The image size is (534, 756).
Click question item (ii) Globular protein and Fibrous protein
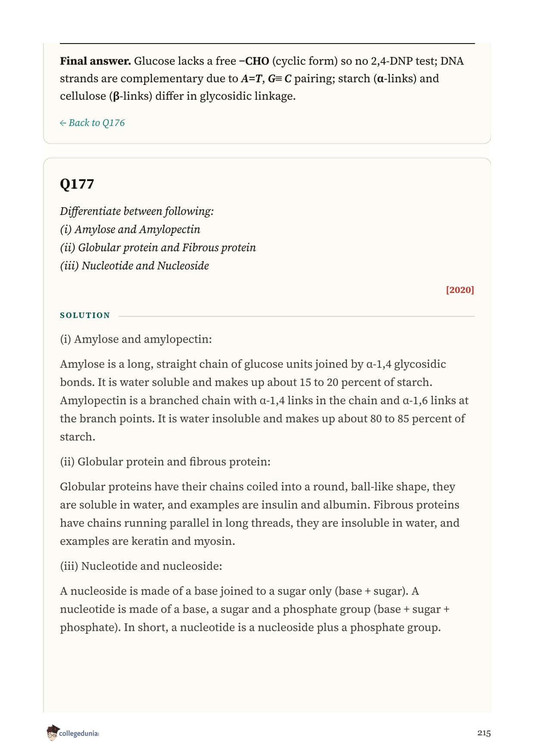click(158, 247)
